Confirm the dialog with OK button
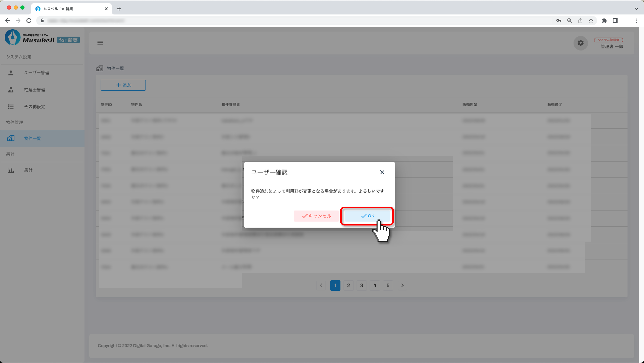 pyautogui.click(x=367, y=216)
